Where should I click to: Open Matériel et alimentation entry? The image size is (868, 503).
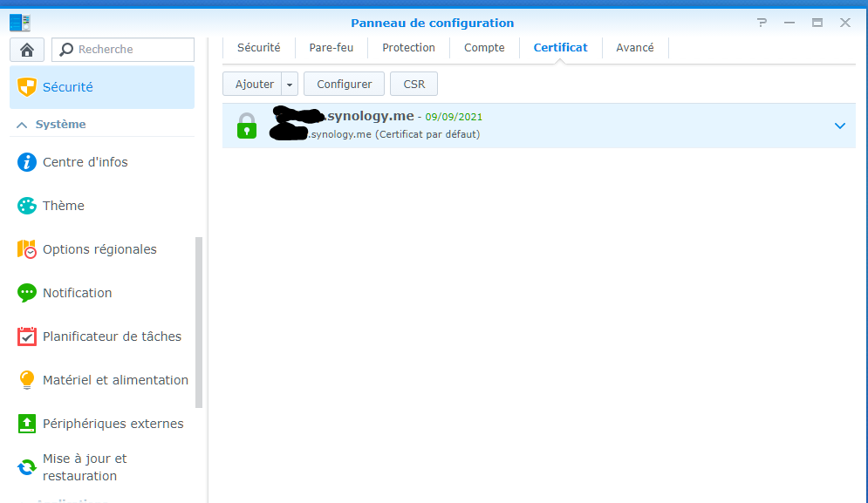[102, 379]
